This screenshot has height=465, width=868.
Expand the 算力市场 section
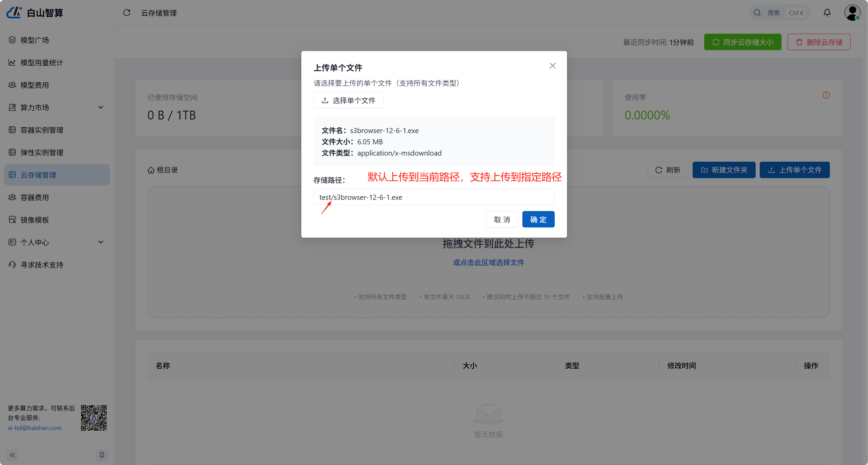101,107
